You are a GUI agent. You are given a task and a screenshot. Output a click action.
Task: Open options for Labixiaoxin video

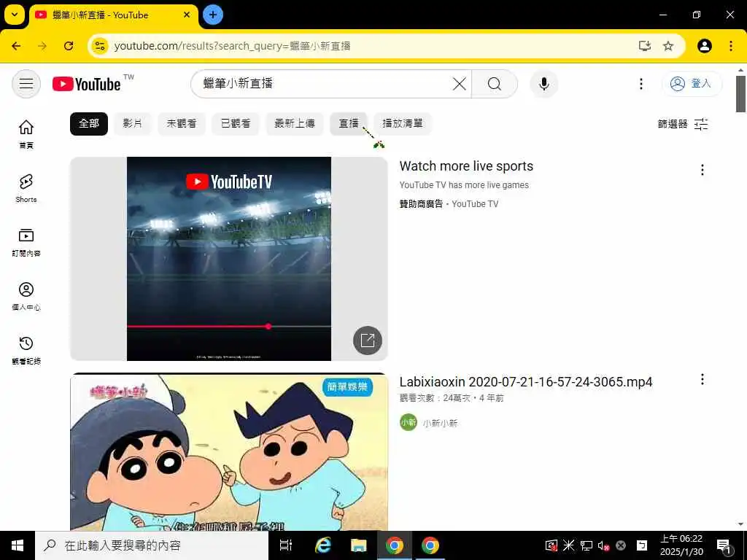(x=703, y=379)
